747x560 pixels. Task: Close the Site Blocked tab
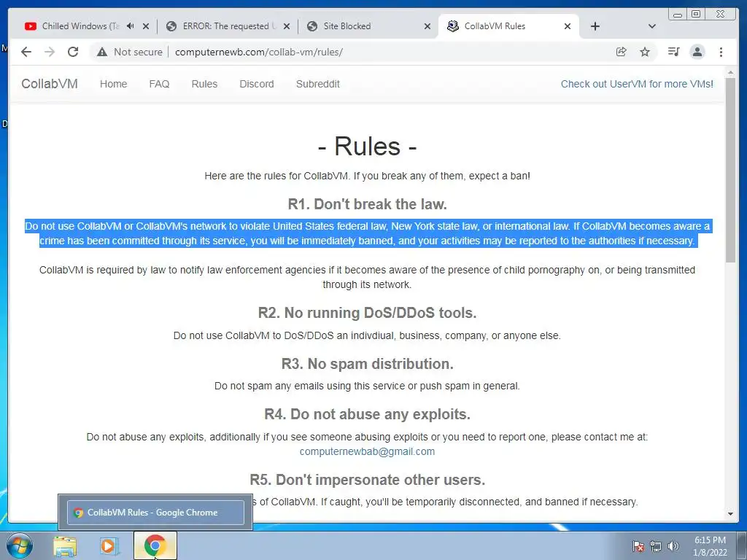coord(427,26)
